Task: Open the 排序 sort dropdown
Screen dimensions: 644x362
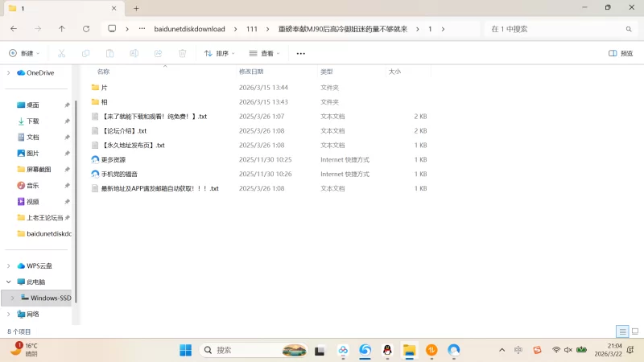Action: coord(219,53)
